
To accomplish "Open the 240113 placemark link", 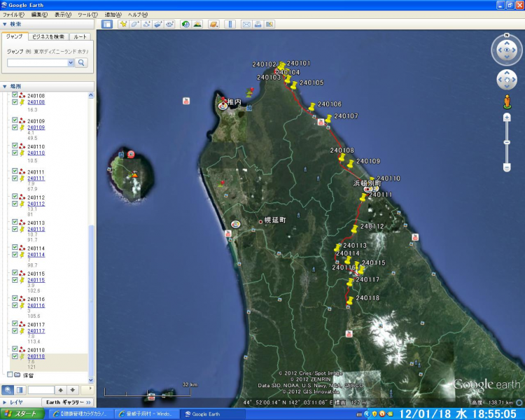I will tap(36, 230).
